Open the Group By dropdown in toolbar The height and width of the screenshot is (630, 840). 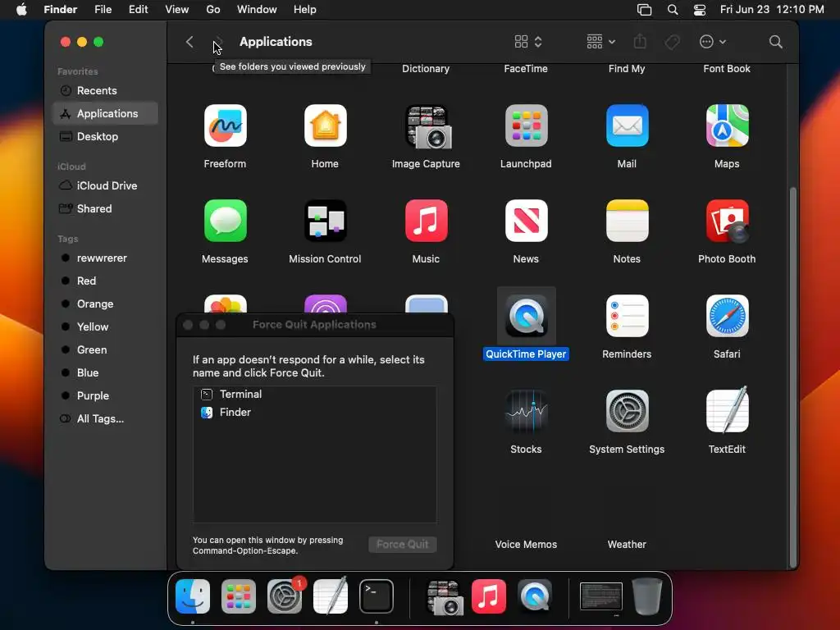[600, 42]
